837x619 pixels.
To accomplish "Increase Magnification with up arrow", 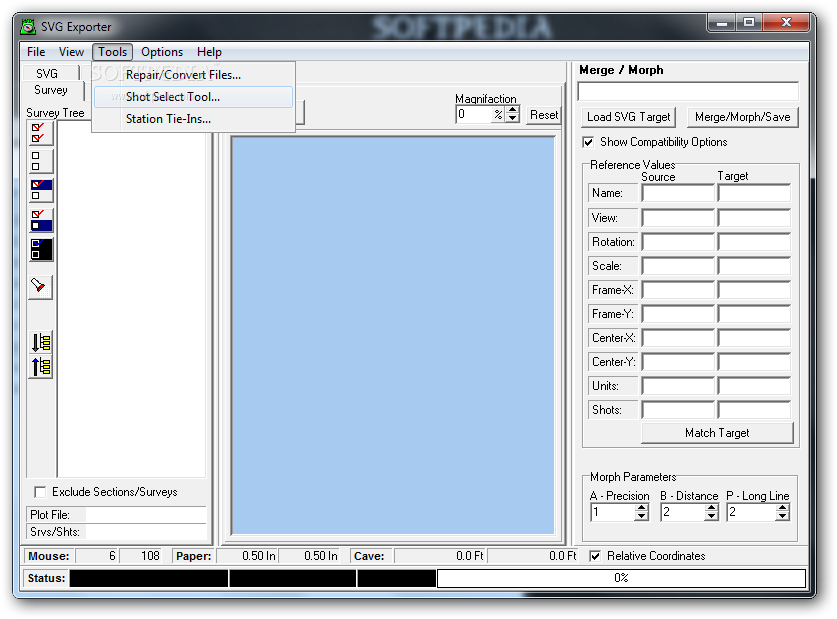I will tap(512, 110).
